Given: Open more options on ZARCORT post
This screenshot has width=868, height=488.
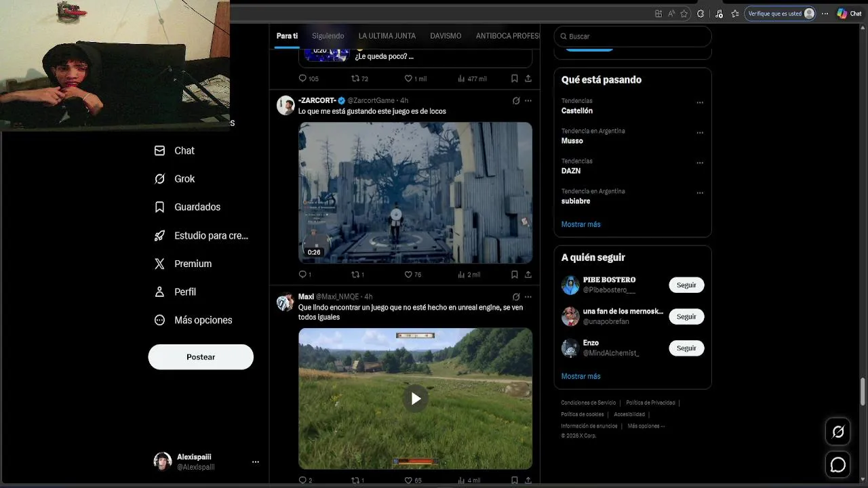Looking at the screenshot, I should coord(528,100).
